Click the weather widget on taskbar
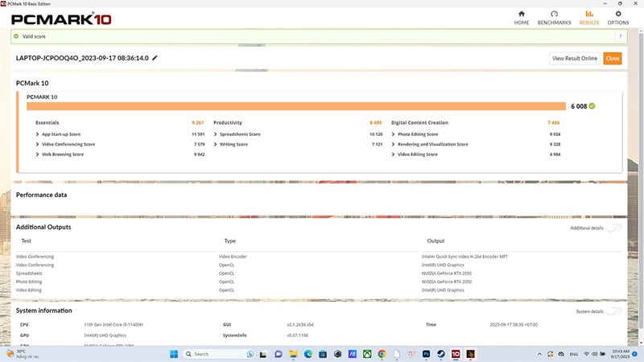Viewport: 644px width, 362px height. [x=23, y=354]
